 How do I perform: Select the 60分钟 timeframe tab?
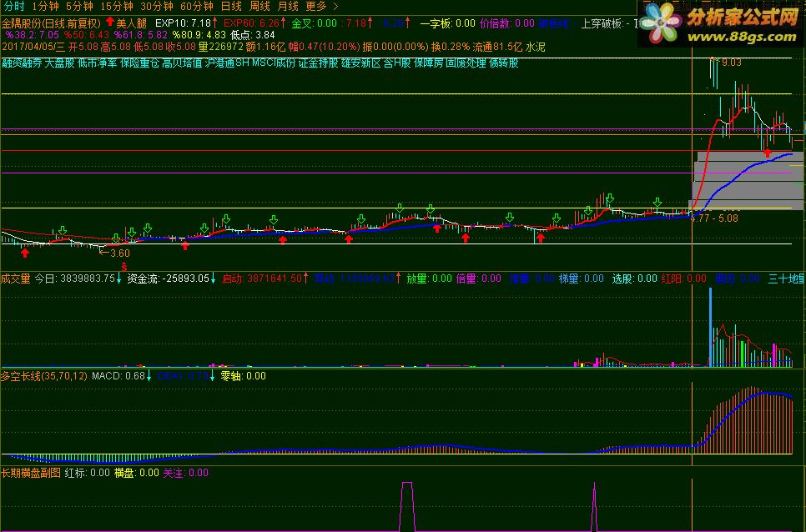tap(197, 6)
